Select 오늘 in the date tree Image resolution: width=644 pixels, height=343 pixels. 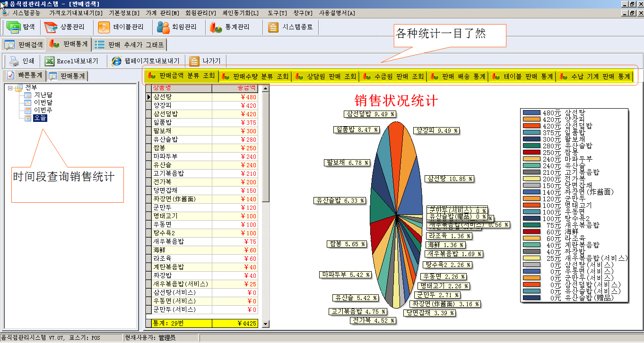[x=40, y=118]
